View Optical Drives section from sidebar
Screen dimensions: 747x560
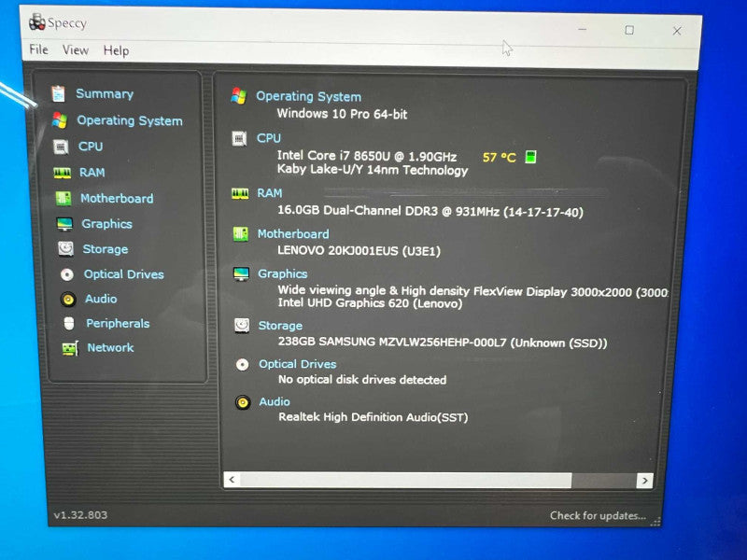tap(123, 274)
